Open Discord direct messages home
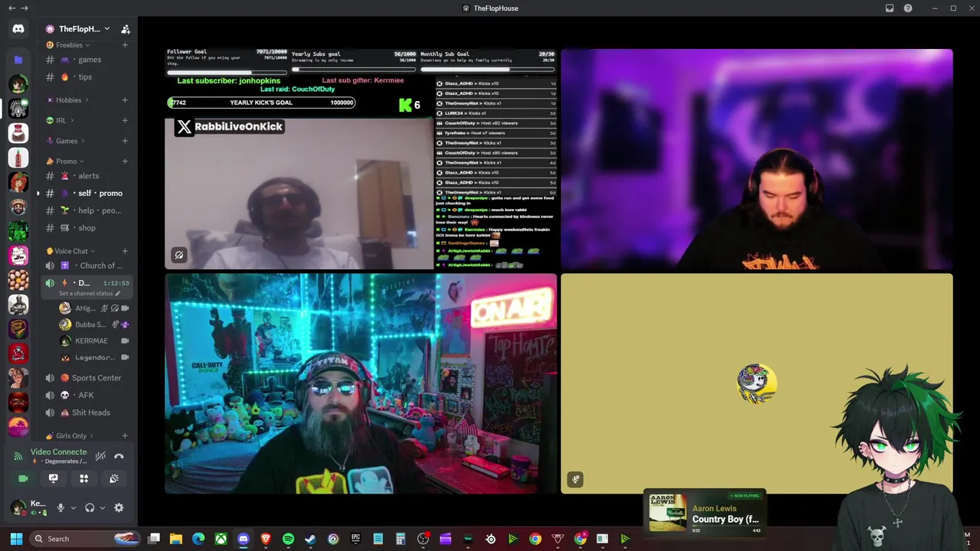The image size is (980, 551). coord(18,29)
